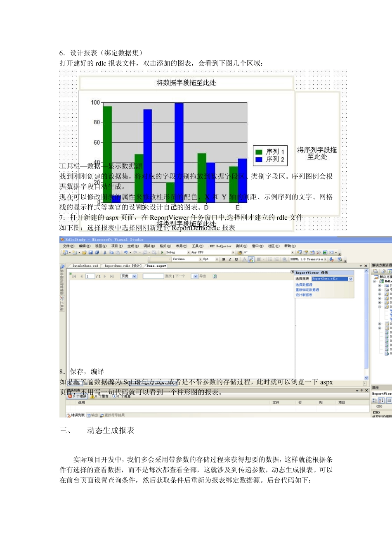Viewport: 392px width, 555px height.
Task: Open the 工具 menu
Action: (198, 246)
